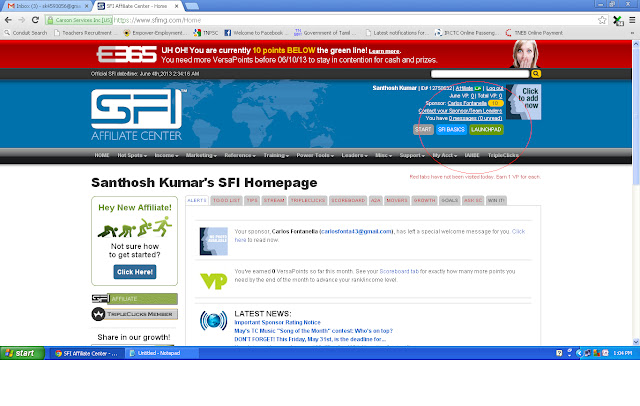Open the Conduit Search bookmark
The width and height of the screenshot is (640, 406).
coord(26,33)
